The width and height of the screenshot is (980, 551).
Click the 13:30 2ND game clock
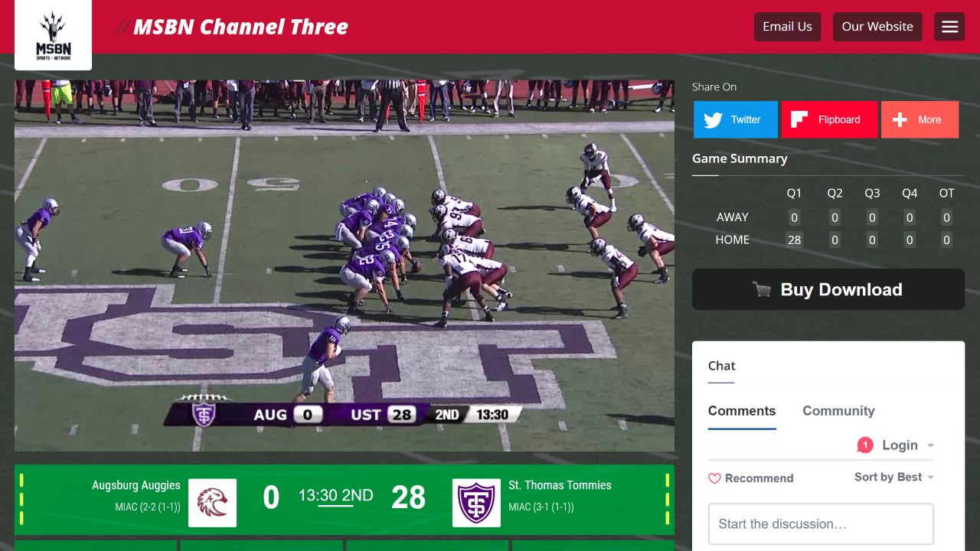(335, 495)
